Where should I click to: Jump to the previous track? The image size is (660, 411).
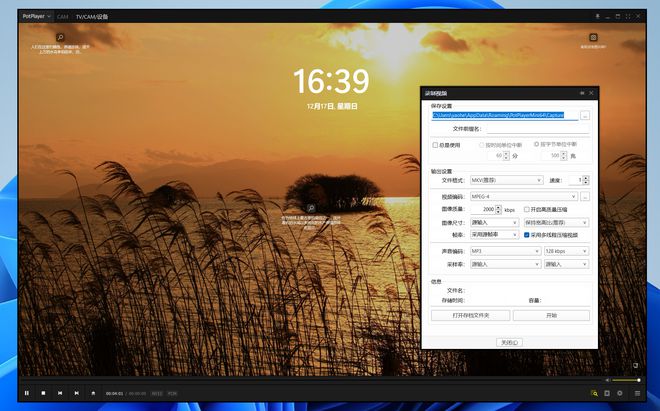(60, 393)
